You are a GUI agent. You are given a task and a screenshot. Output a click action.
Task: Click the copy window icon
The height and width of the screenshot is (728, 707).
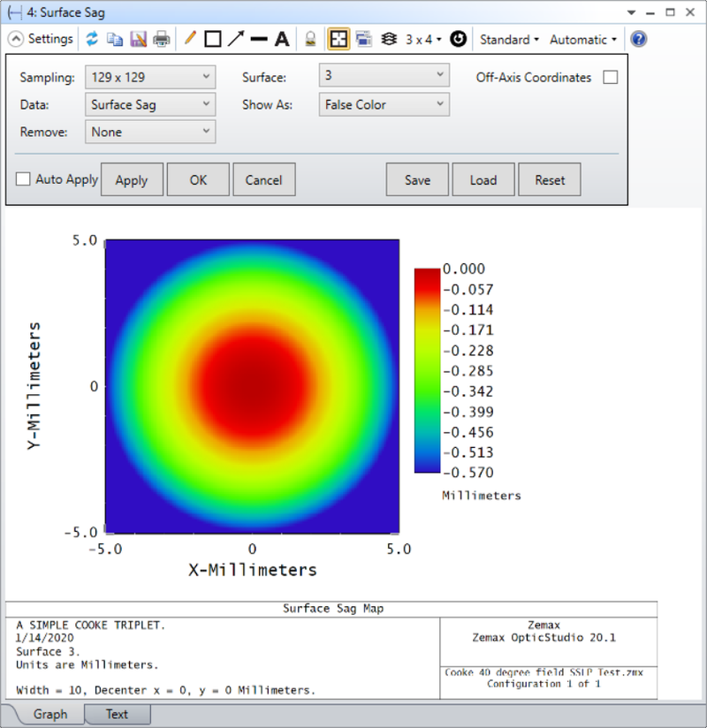tap(115, 39)
